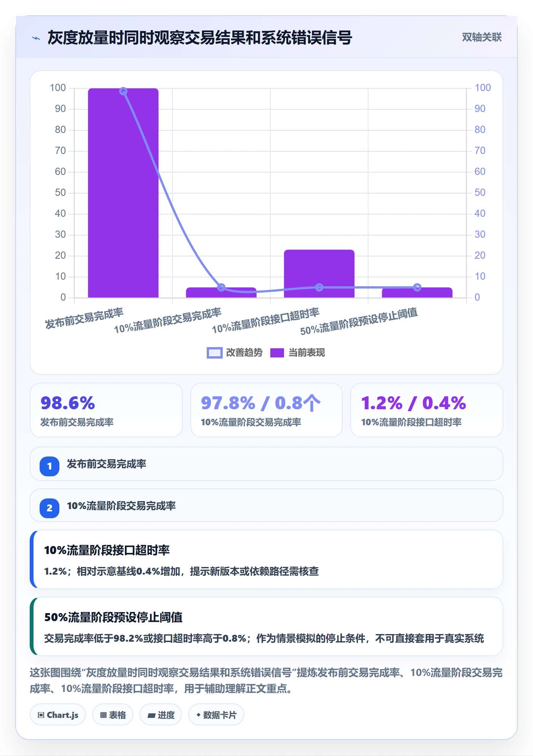Click the purple 当前表现 legend swatch

(x=277, y=353)
